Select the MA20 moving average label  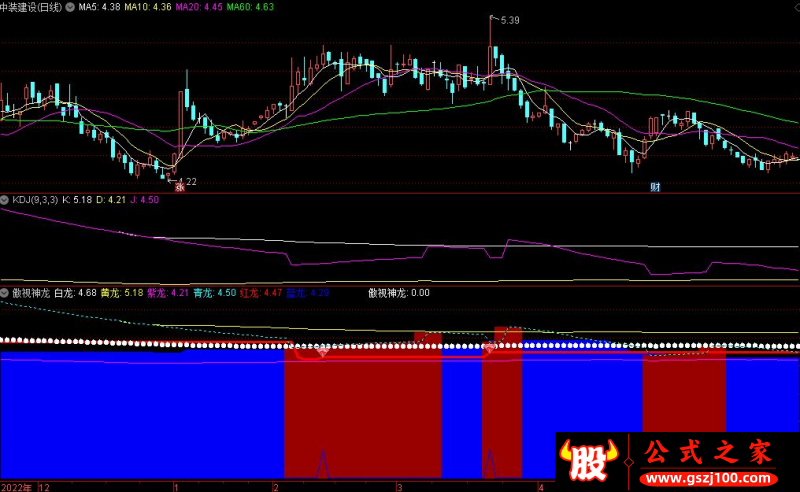coord(197,7)
